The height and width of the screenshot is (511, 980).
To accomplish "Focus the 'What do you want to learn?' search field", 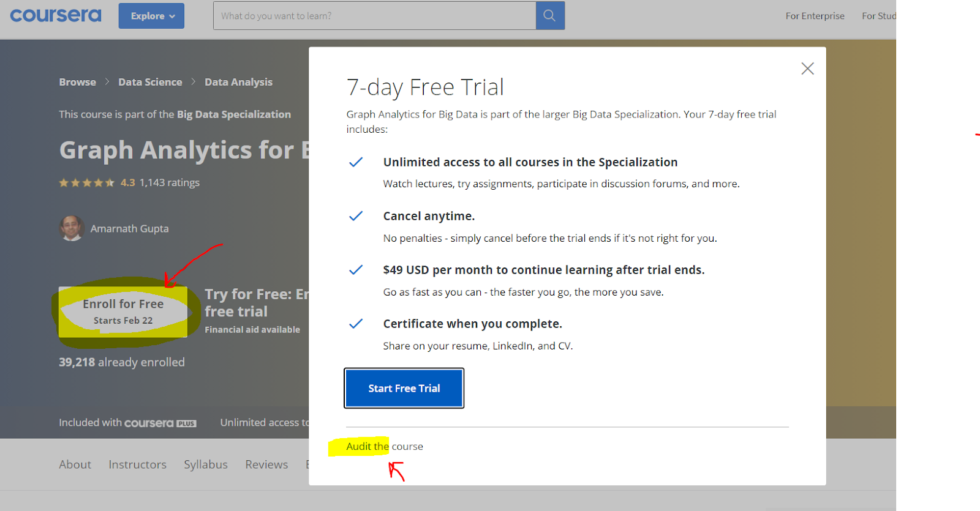I will point(374,16).
